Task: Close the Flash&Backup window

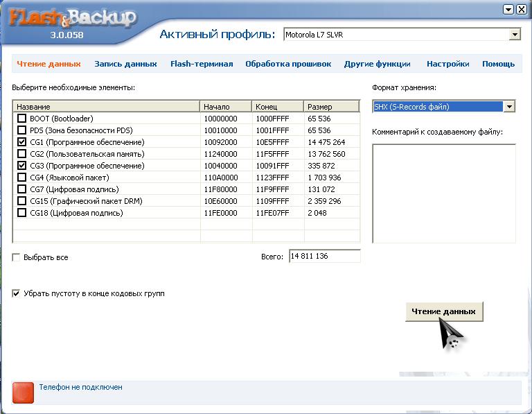Action: (x=522, y=10)
